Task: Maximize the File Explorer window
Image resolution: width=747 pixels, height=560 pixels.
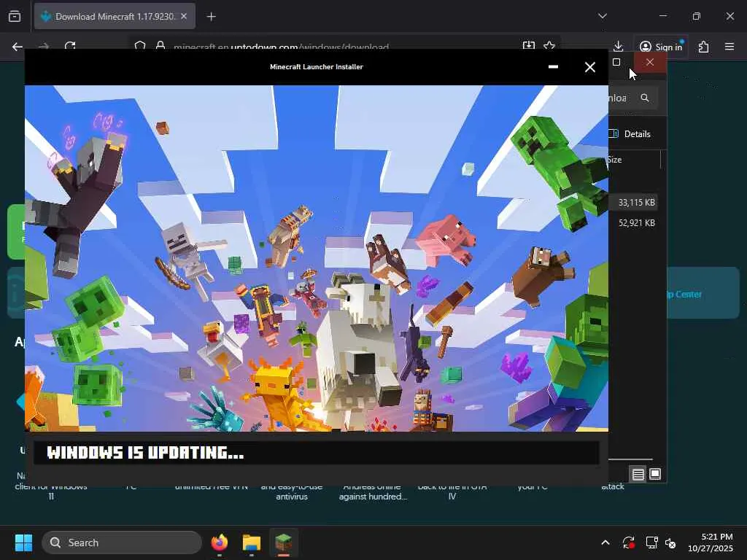Action: click(616, 62)
